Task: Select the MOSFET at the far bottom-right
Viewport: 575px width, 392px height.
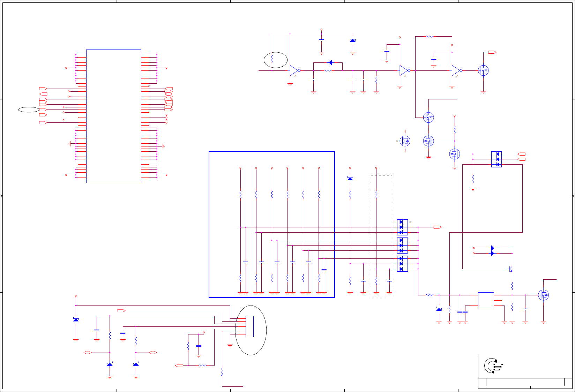Action: click(x=543, y=295)
